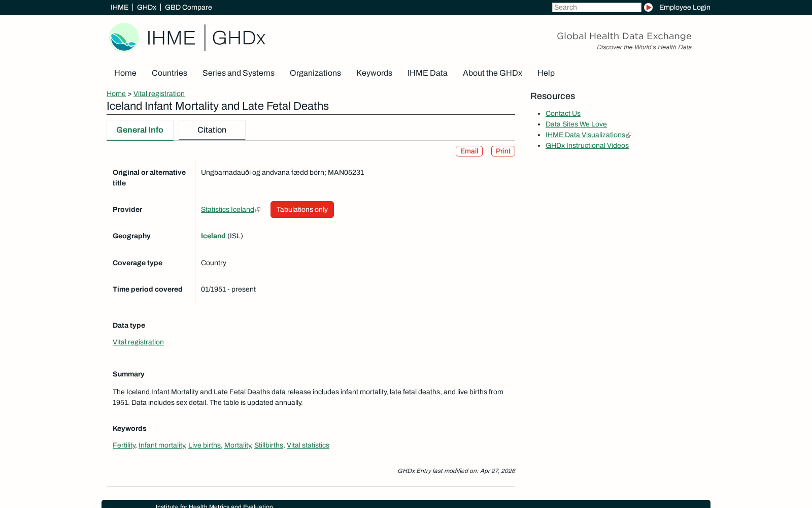Select the General Info tab
812x508 pixels.
point(140,130)
